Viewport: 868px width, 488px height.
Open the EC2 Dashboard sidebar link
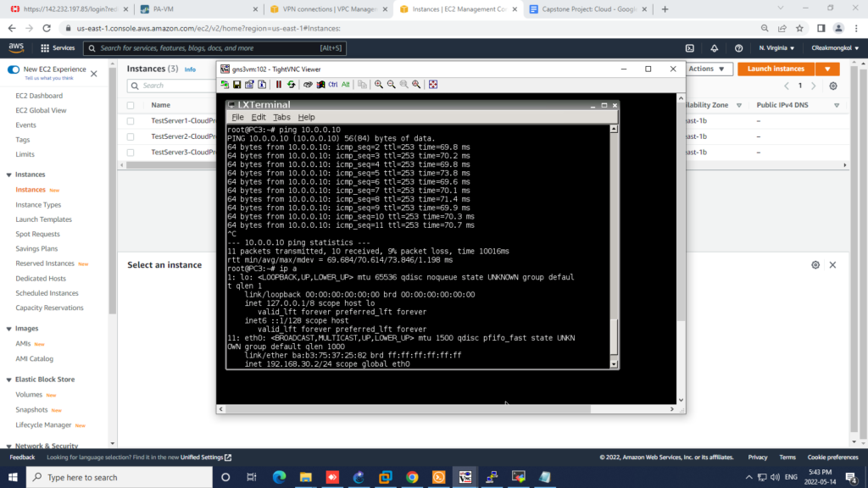(39, 96)
